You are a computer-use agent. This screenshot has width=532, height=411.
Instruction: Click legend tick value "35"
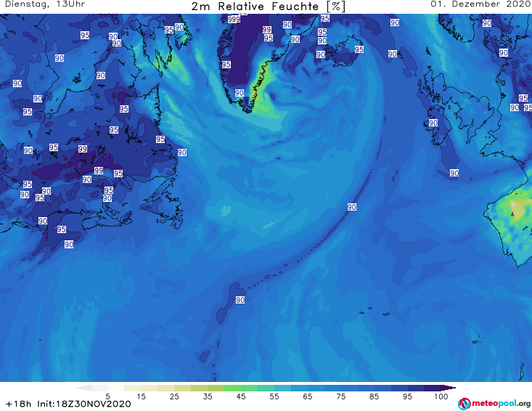point(208,396)
